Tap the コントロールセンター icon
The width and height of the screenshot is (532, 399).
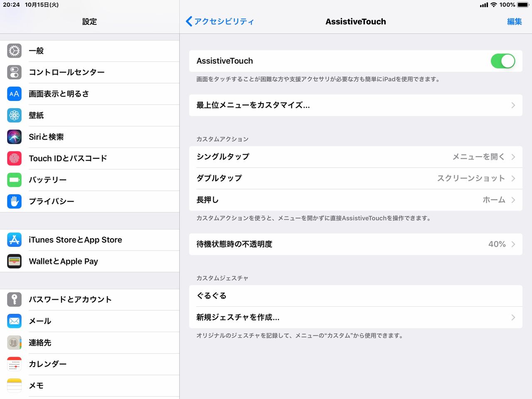[x=14, y=72]
